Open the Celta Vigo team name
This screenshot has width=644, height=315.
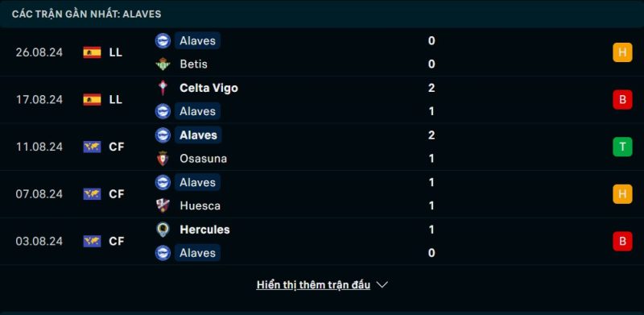pos(208,88)
